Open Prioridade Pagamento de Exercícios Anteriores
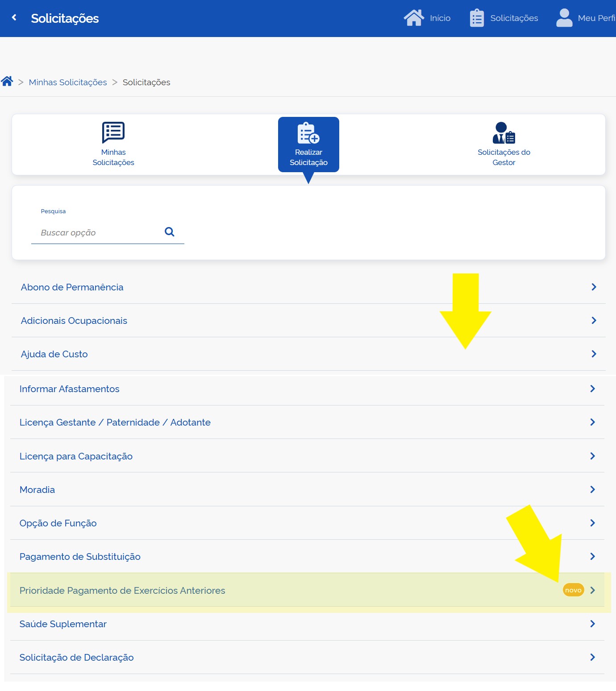The width and height of the screenshot is (616, 691). [122, 591]
